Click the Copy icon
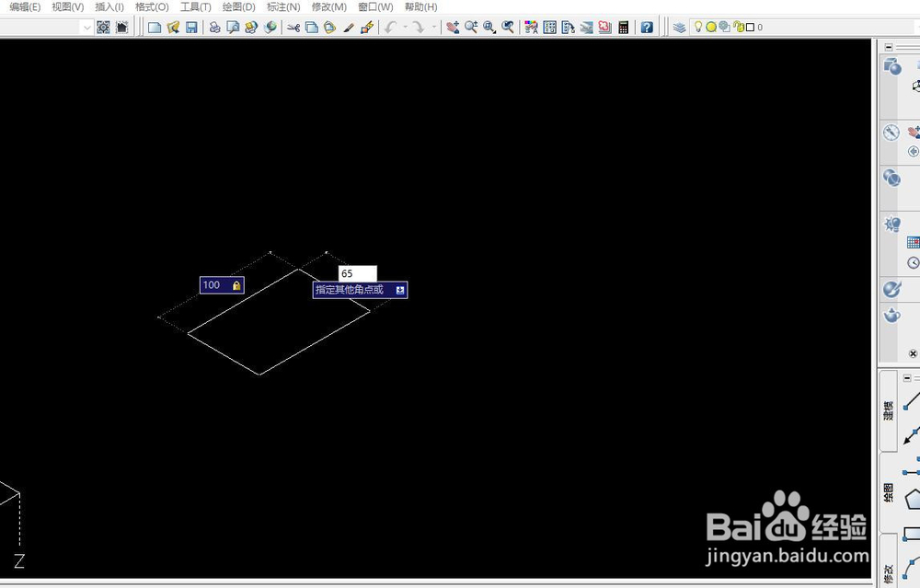Screen dimensions: 920x588 click(312, 27)
